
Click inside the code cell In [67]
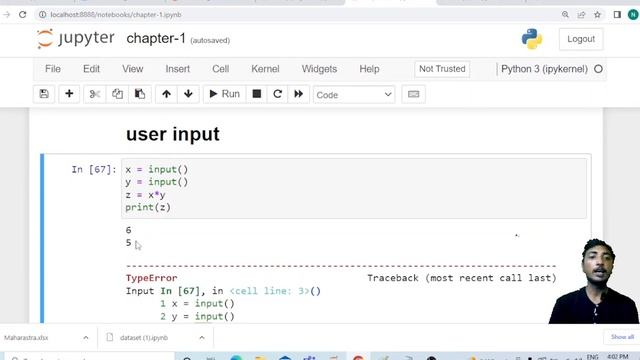(x=354, y=188)
